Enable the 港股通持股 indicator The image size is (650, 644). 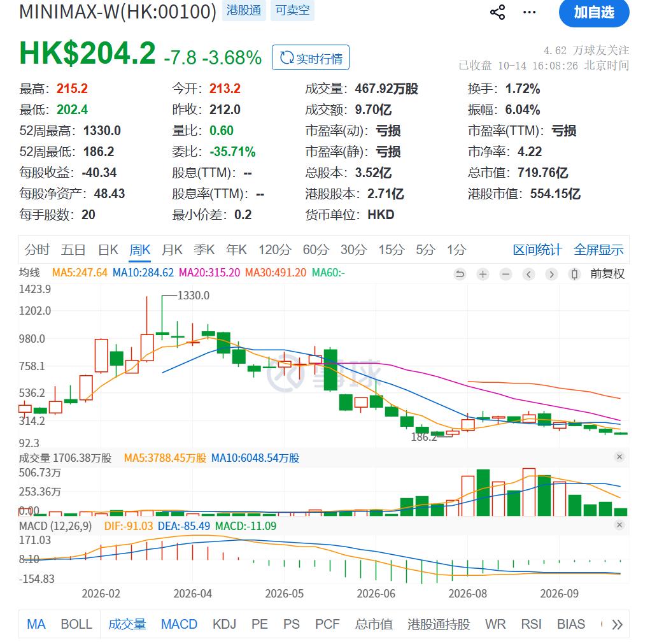click(439, 624)
